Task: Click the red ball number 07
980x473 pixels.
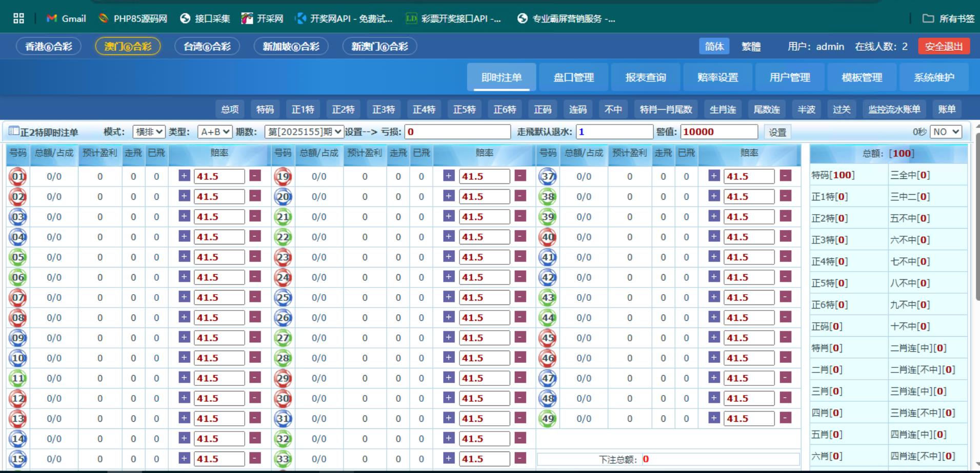Action: pyautogui.click(x=18, y=298)
